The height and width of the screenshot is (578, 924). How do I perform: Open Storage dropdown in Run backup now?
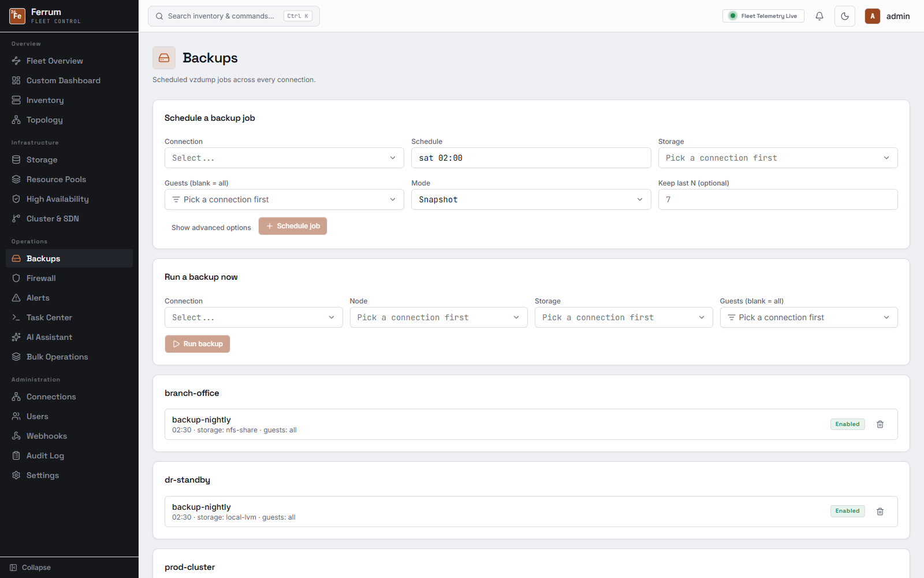624,317
